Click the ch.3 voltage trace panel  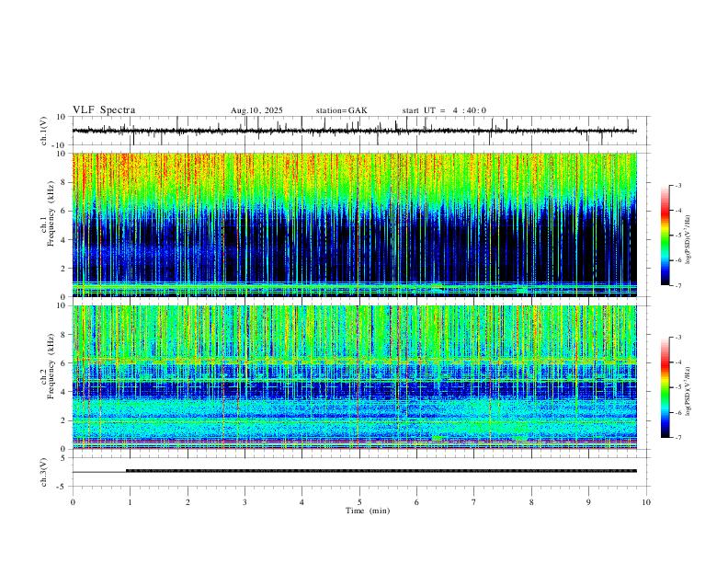(x=360, y=472)
